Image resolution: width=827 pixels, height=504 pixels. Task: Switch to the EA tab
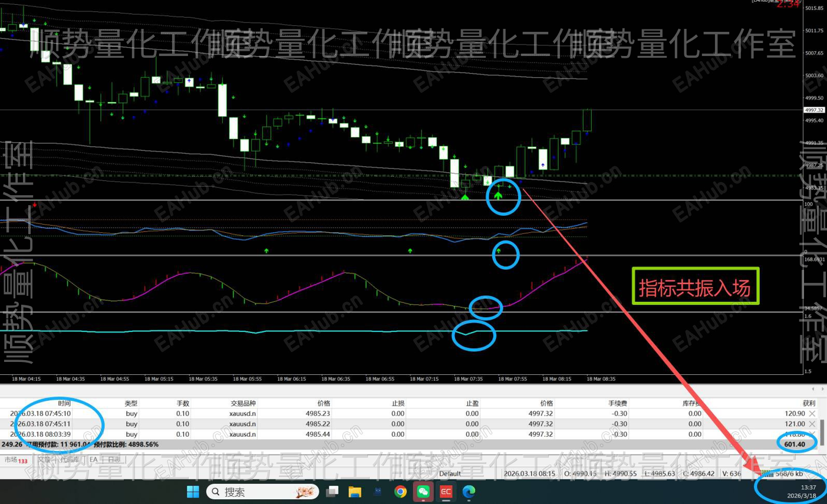pyautogui.click(x=93, y=460)
